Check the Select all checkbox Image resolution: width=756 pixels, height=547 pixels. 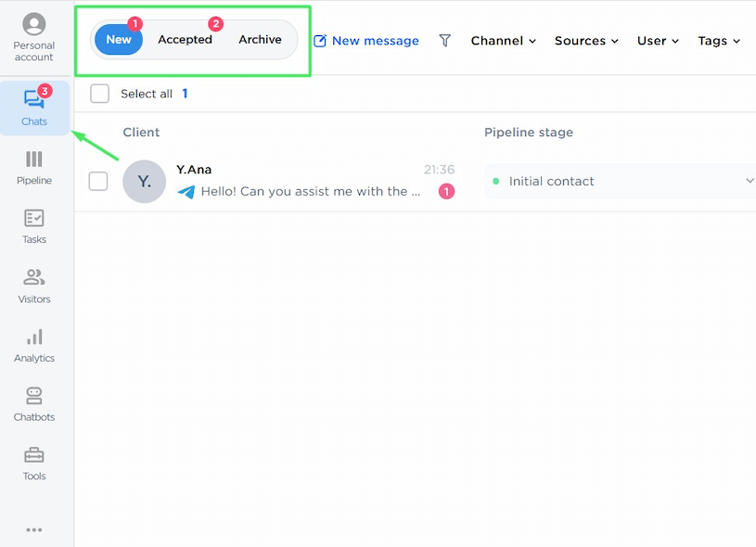coord(100,94)
